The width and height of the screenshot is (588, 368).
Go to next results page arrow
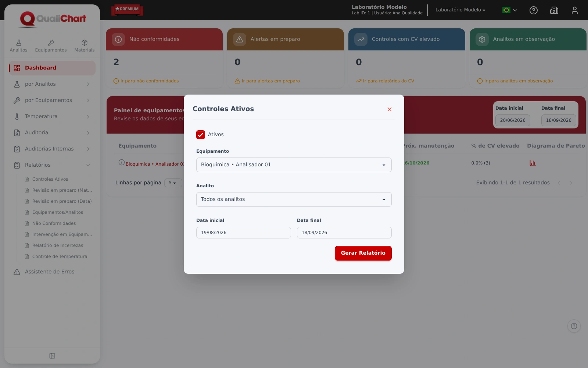click(x=571, y=183)
